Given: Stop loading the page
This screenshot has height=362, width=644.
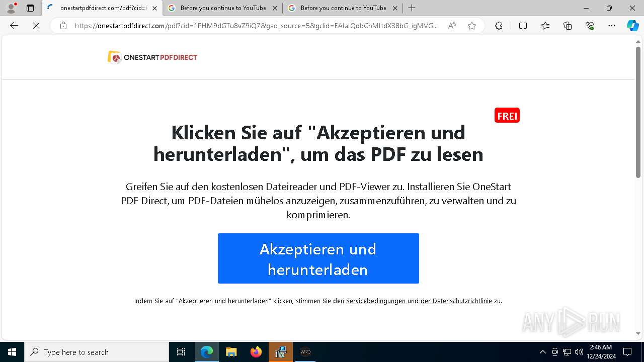Looking at the screenshot, I should tap(36, 26).
